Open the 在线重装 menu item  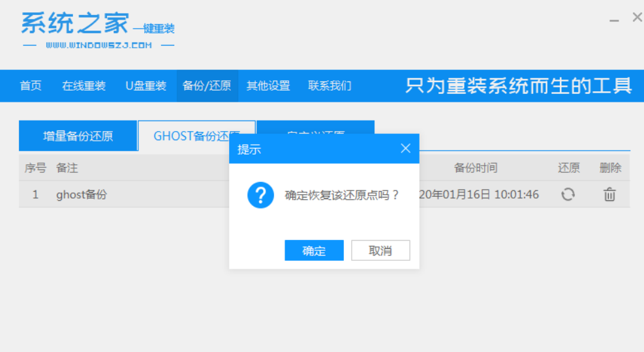(x=84, y=86)
